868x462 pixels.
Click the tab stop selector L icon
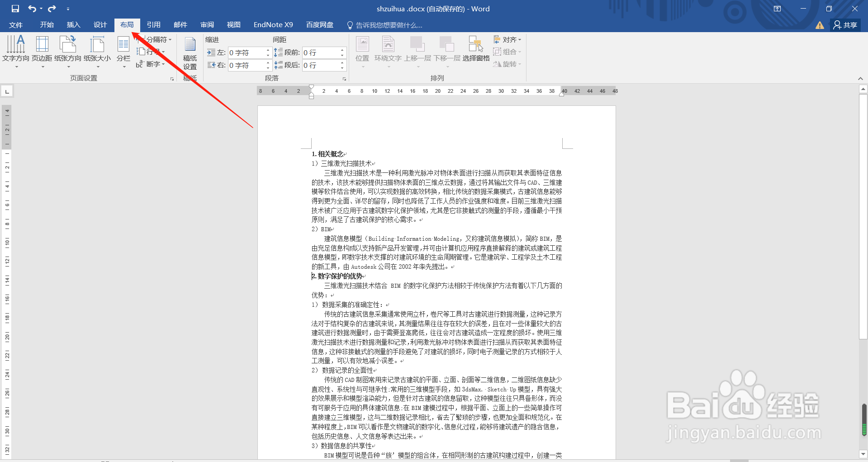point(7,91)
